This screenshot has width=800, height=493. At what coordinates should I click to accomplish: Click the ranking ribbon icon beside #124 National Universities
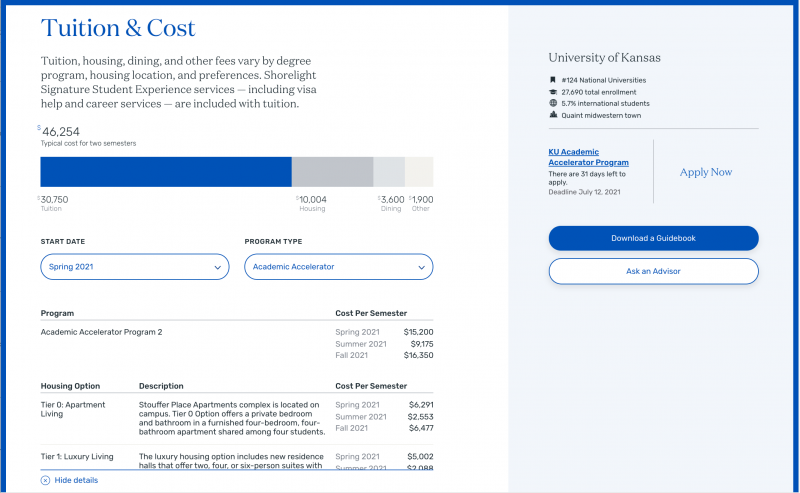(552, 80)
